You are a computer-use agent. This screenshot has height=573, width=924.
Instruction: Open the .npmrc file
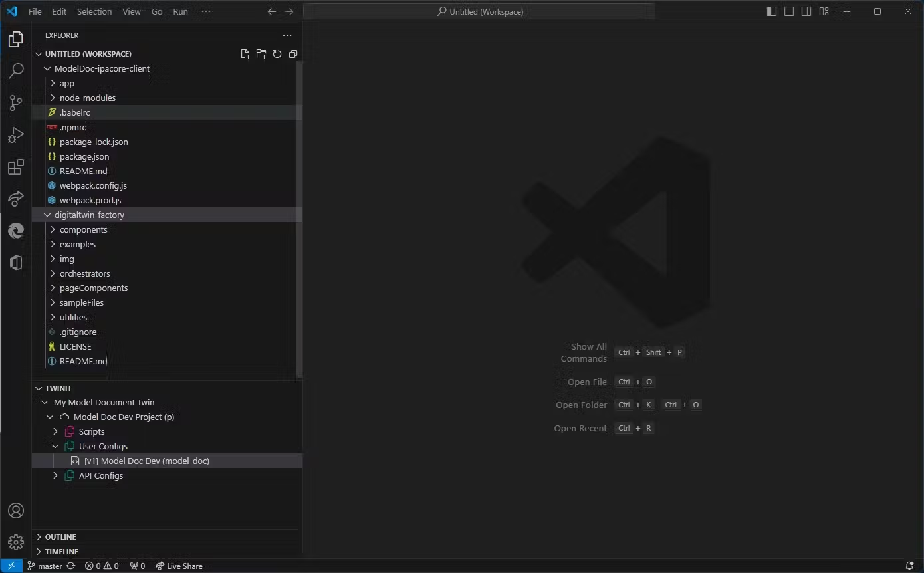[167, 127]
